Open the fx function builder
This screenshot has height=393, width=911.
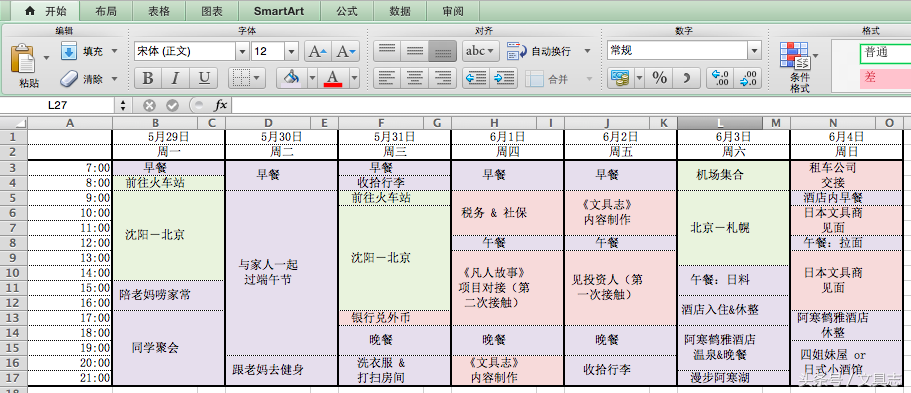point(221,105)
